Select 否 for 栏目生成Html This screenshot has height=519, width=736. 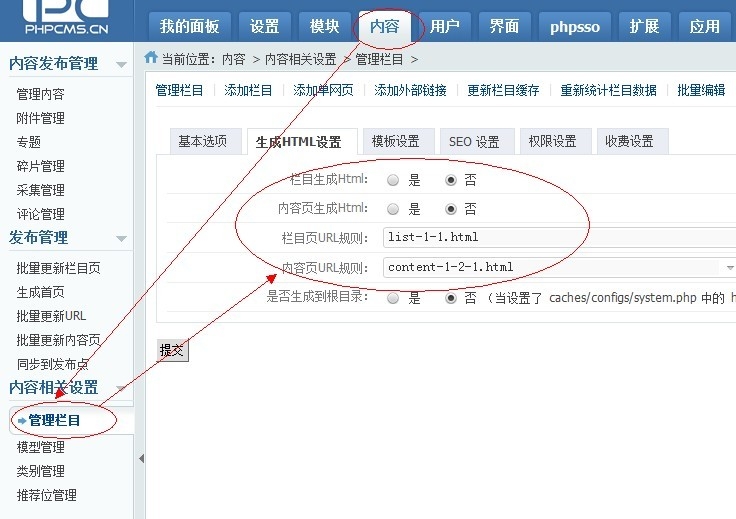pyautogui.click(x=451, y=180)
